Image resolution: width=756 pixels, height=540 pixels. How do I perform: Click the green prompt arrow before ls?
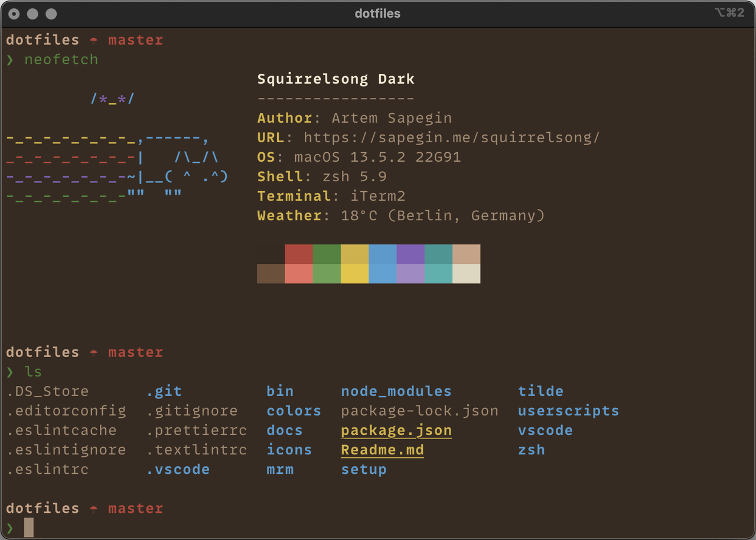pos(9,372)
